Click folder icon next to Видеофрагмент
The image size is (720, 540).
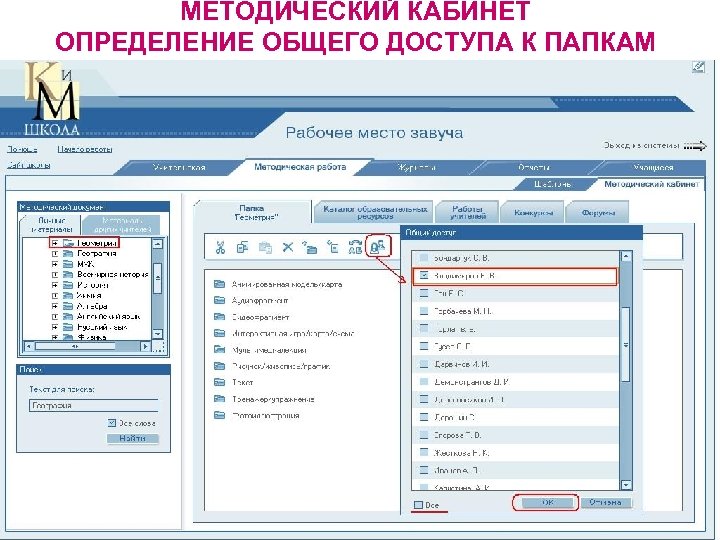pos(219,317)
